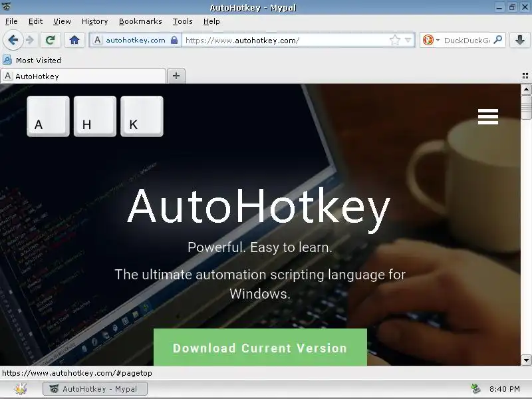The height and width of the screenshot is (399, 532).
Task: Open the History menu
Action: pyautogui.click(x=94, y=21)
